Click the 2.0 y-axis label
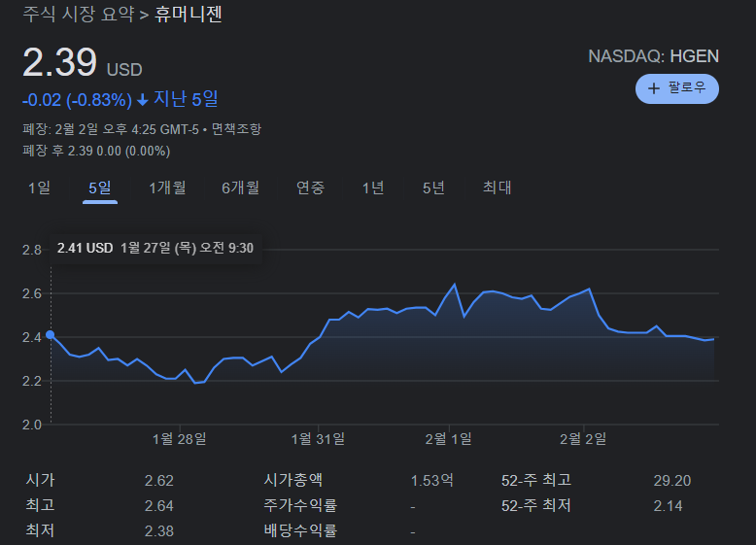Image resolution: width=756 pixels, height=545 pixels. tap(32, 425)
